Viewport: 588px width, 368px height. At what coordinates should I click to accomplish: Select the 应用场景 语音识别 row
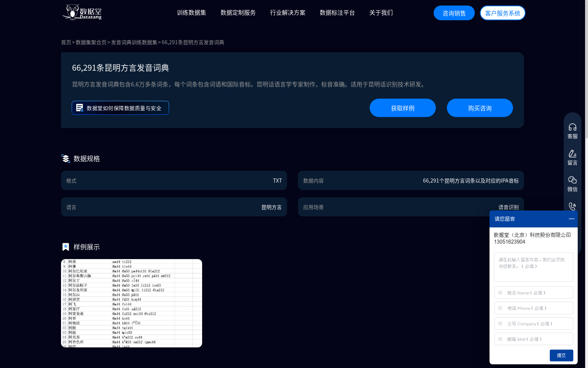point(411,207)
